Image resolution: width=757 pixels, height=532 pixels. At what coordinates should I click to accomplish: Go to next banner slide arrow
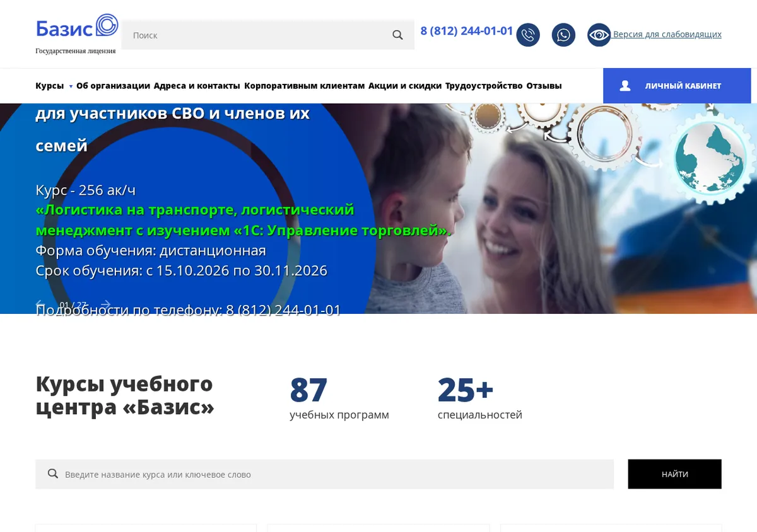[106, 305]
